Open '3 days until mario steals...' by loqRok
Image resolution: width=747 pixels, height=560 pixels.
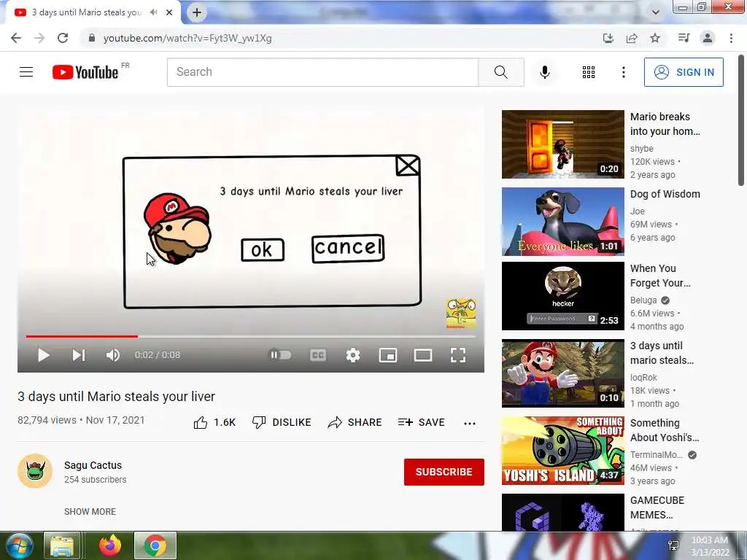click(x=662, y=353)
